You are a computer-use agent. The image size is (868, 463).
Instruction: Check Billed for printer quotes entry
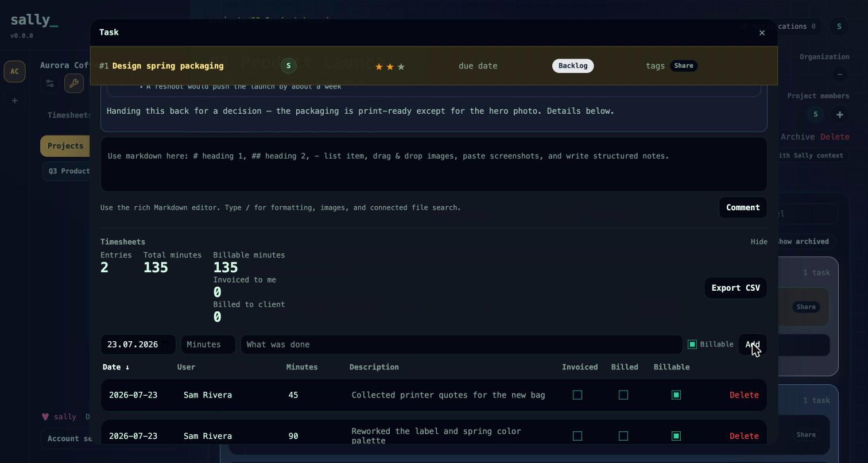[x=623, y=395]
